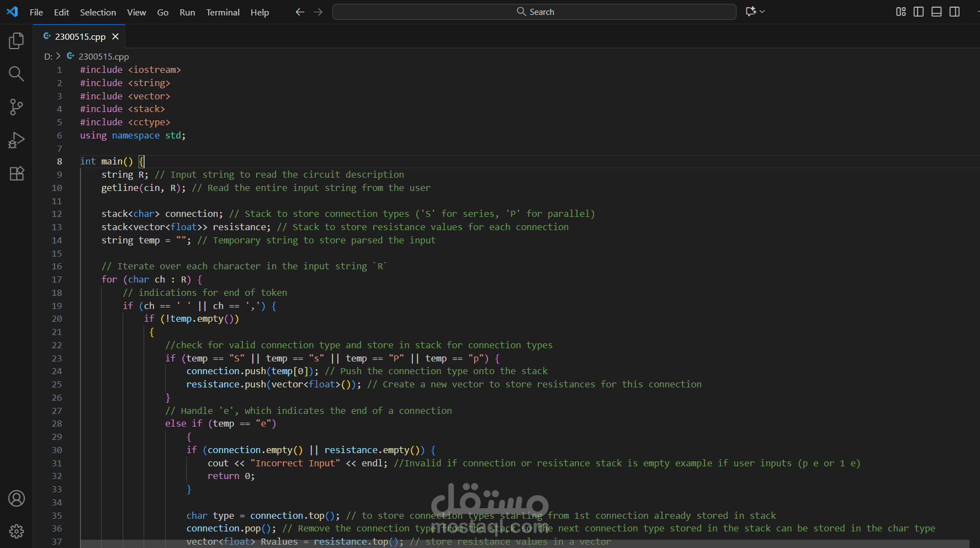Place cursor on '#include <cctype>' line
The width and height of the screenshot is (980, 548).
click(x=125, y=122)
